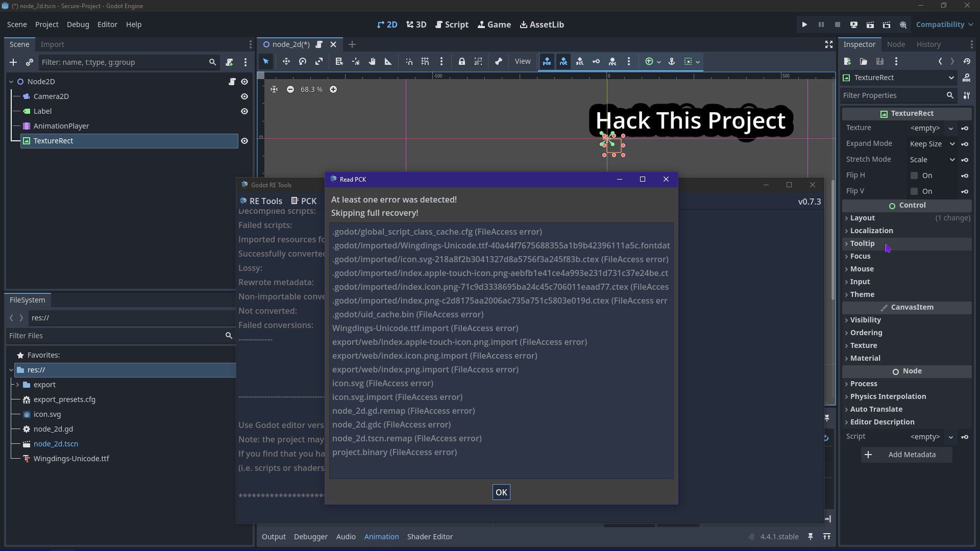Open the Stretch Mode dropdown
The width and height of the screenshot is (980, 551).
(932, 160)
